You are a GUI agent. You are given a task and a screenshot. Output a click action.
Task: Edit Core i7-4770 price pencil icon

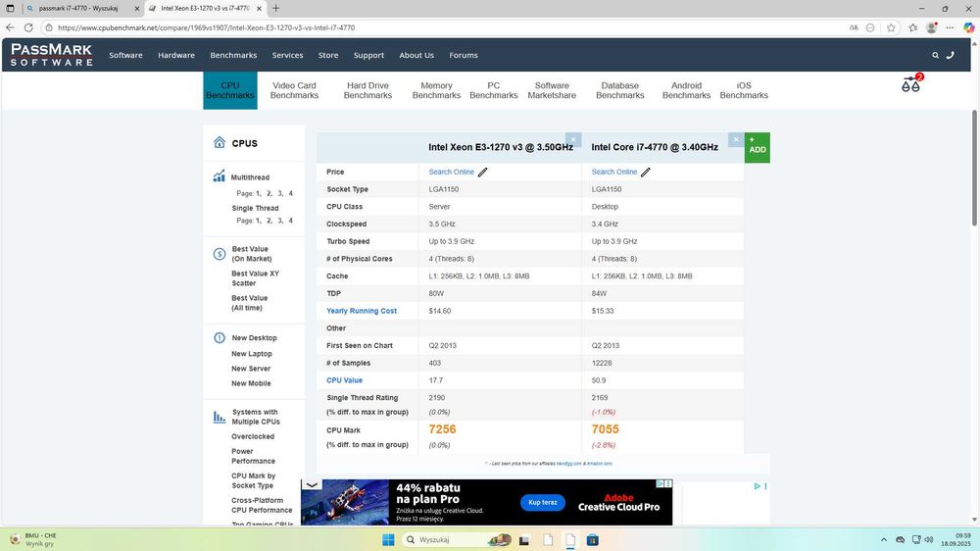click(646, 172)
